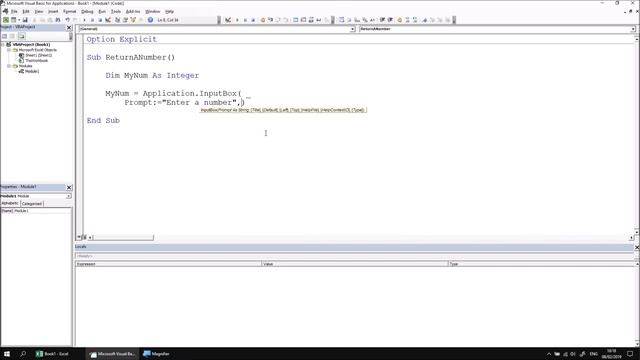Collapse the Microsoft Excel Objects folder

click(x=9, y=50)
